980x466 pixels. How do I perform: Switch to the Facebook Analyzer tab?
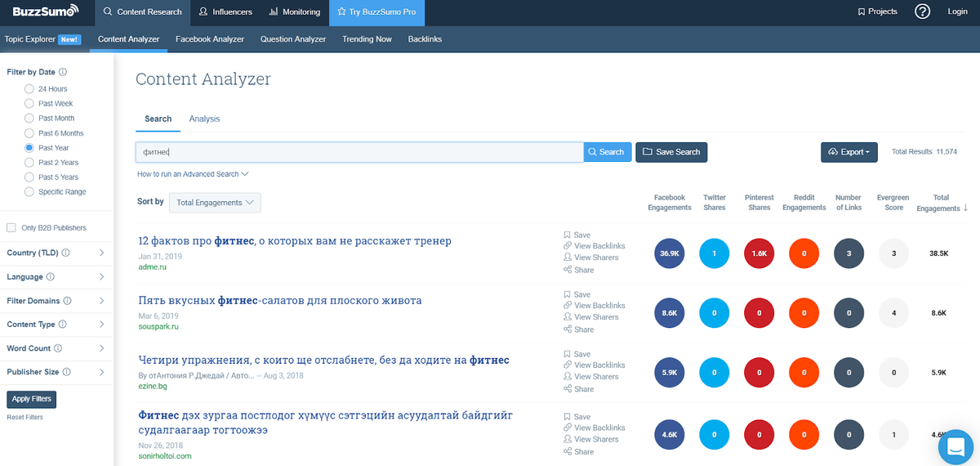tap(210, 39)
